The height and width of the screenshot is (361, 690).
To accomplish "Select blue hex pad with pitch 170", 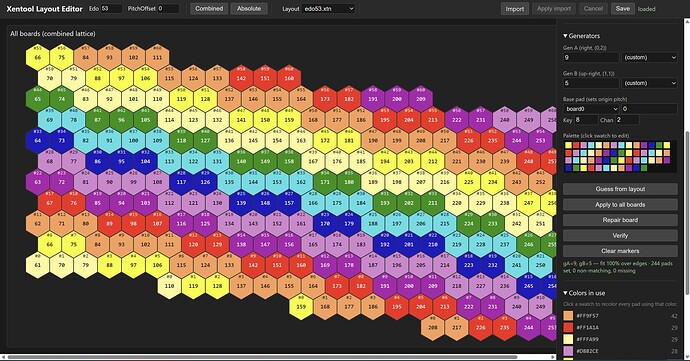I will click(x=325, y=223).
